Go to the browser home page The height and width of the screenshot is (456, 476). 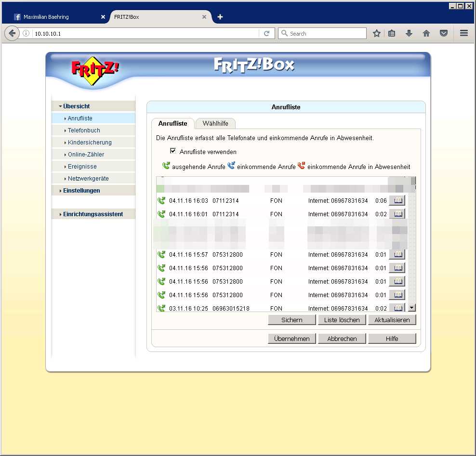click(x=426, y=33)
